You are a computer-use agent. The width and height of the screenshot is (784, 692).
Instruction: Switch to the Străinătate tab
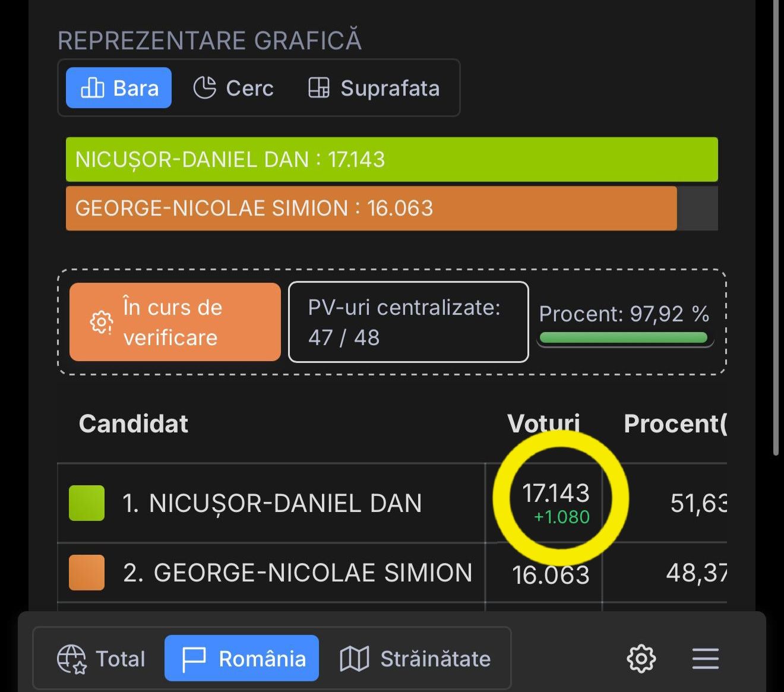(416, 659)
